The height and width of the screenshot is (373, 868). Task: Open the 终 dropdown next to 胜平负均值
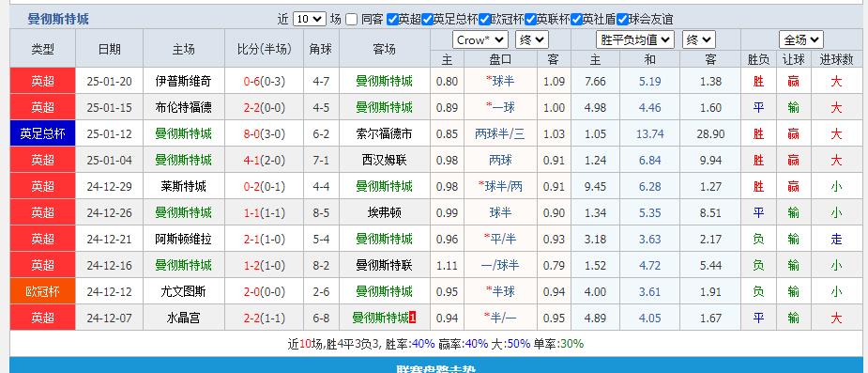tap(698, 39)
